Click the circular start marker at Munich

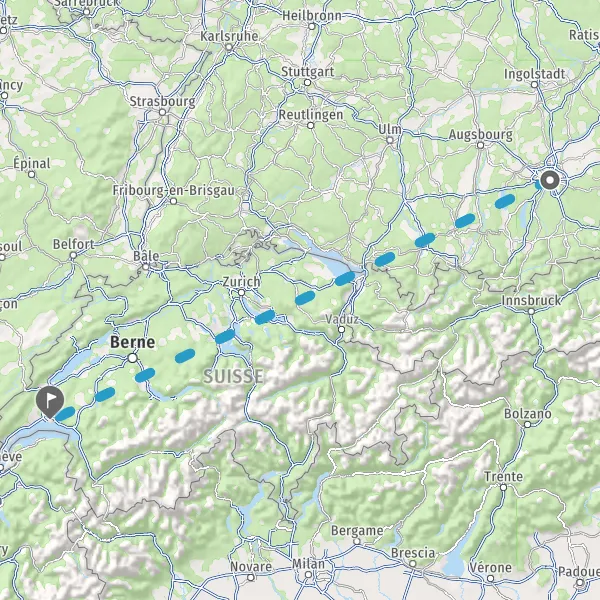click(550, 180)
